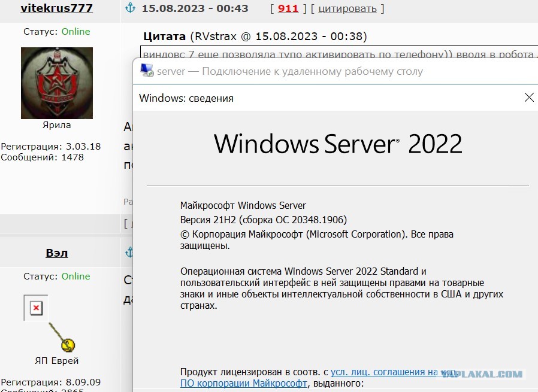The height and width of the screenshot is (392, 538).
Task: Click the цитировать quote link
Action: pos(347,8)
